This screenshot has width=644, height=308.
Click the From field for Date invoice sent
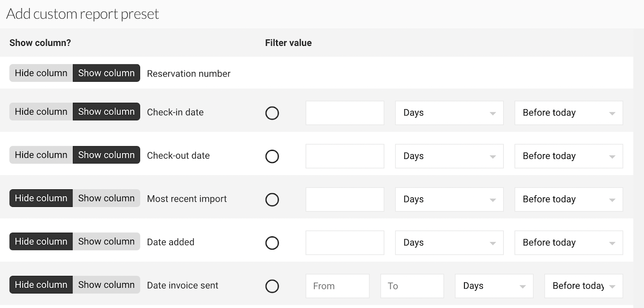coord(337,286)
